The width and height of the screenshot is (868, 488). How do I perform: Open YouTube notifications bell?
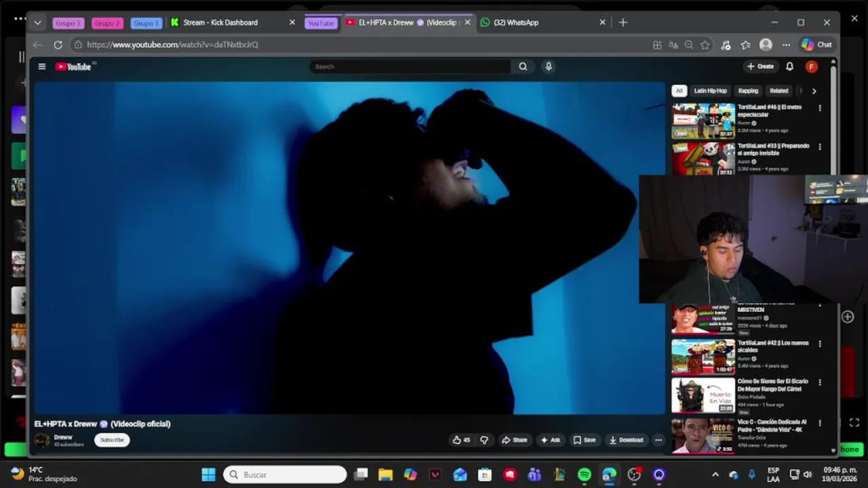[789, 66]
